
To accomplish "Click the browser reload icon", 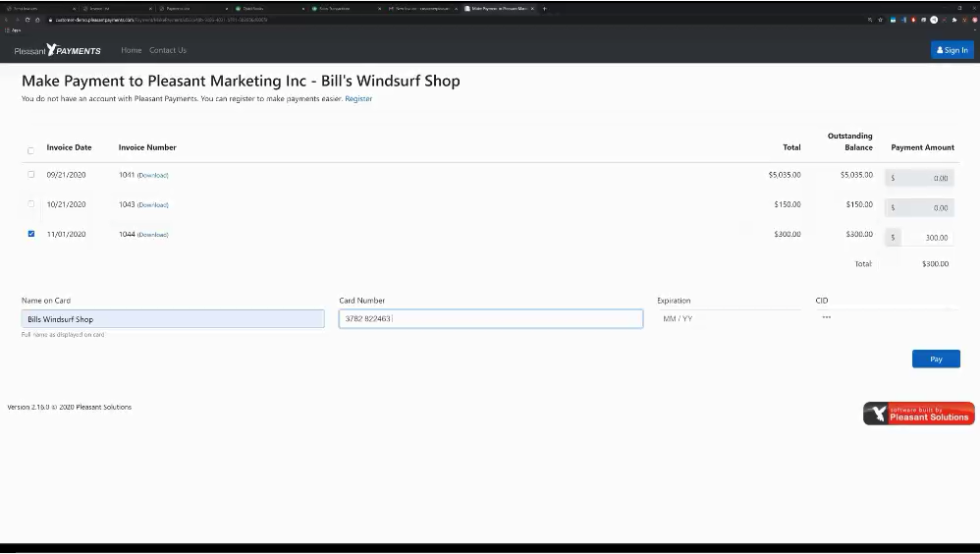I will pyautogui.click(x=27, y=20).
